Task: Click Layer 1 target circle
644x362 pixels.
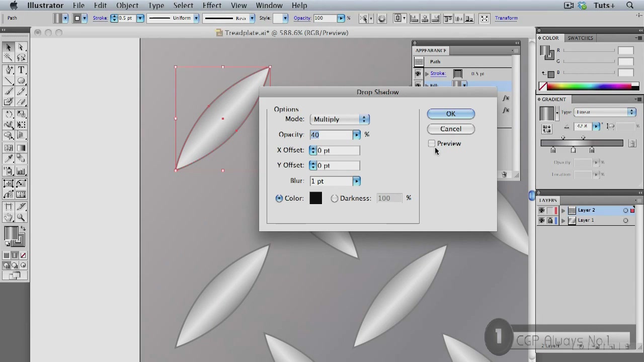Action: tap(625, 221)
